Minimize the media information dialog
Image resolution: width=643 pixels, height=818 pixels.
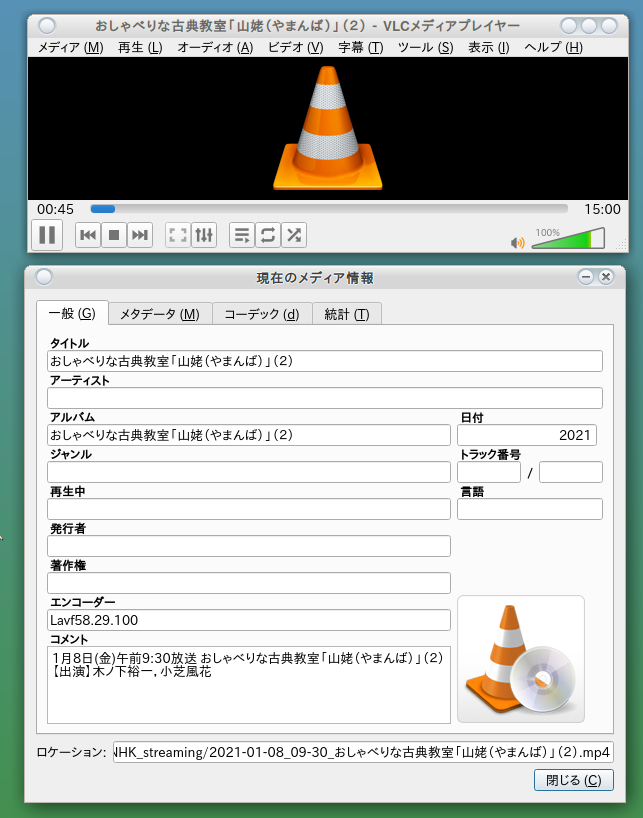point(586,277)
